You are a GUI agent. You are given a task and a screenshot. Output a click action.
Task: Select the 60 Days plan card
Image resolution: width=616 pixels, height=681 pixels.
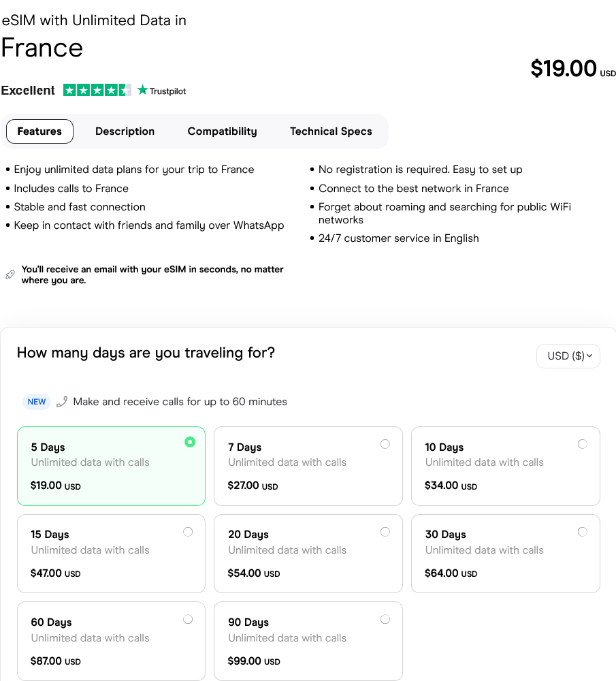click(111, 641)
